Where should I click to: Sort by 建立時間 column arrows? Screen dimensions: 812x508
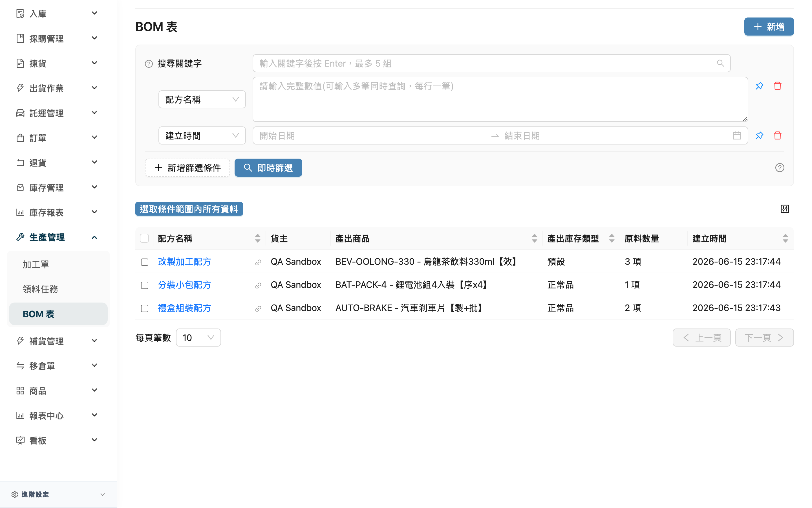point(785,238)
